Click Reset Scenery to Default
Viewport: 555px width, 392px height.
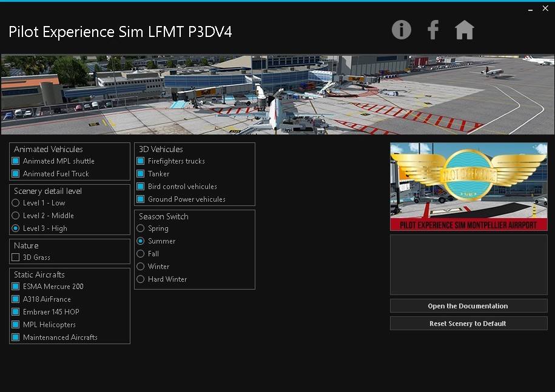469,324
